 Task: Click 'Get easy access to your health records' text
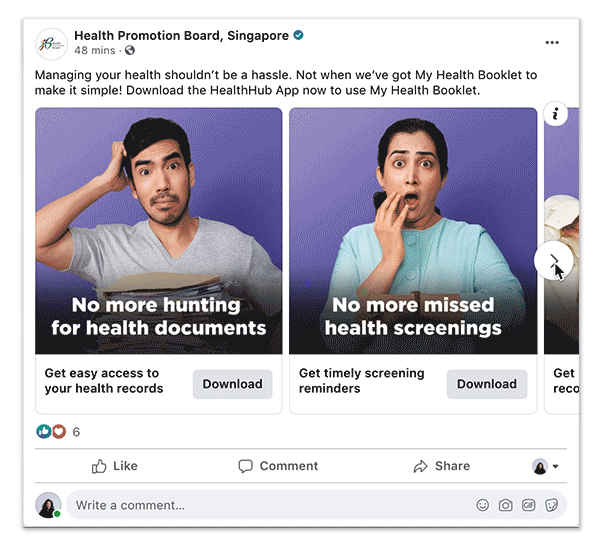pos(104,381)
